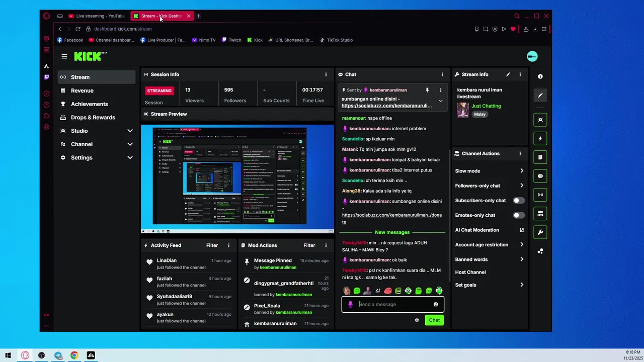Expand the Settings sidebar section
This screenshot has width=644, height=362.
[x=130, y=157]
